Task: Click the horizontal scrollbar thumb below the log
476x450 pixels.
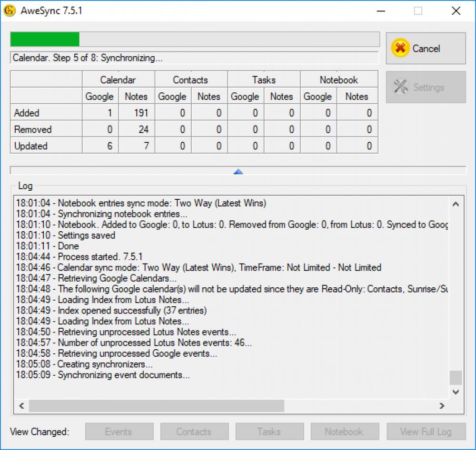Action: click(x=157, y=406)
